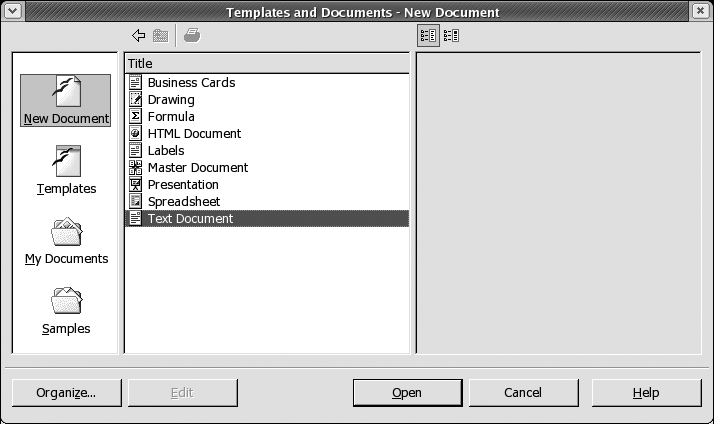714x424 pixels.
Task: Click the Open button
Action: pos(408,393)
